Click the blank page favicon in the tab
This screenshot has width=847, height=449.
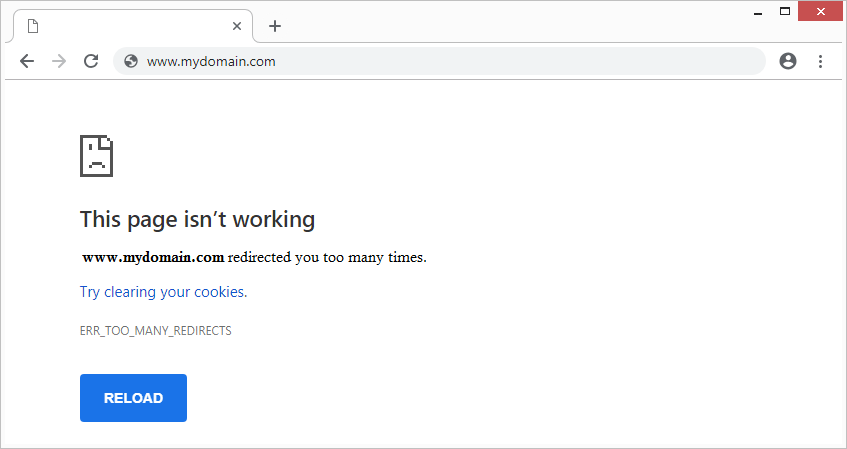click(x=32, y=26)
